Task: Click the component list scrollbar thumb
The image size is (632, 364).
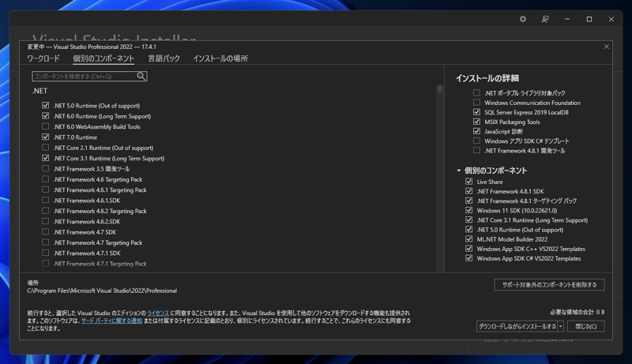Action: (x=440, y=89)
